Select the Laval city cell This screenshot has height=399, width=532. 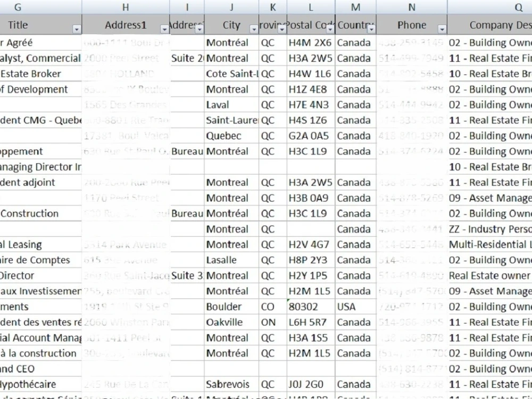click(x=232, y=105)
